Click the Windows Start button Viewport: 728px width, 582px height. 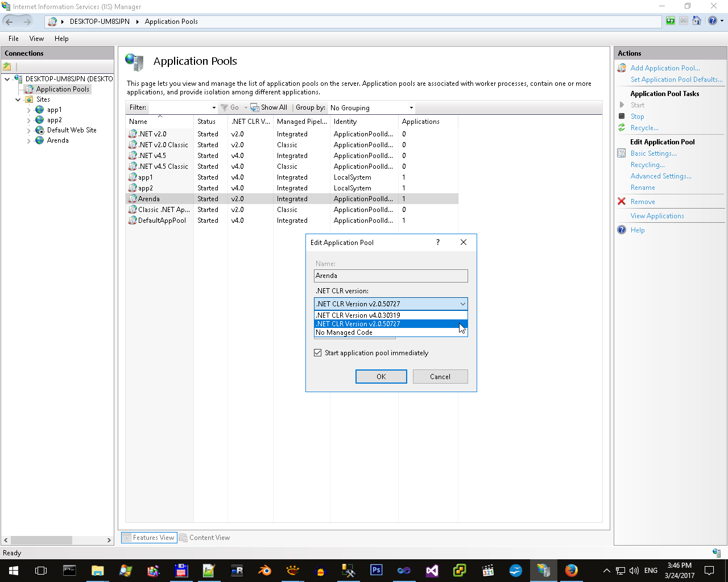(x=14, y=570)
